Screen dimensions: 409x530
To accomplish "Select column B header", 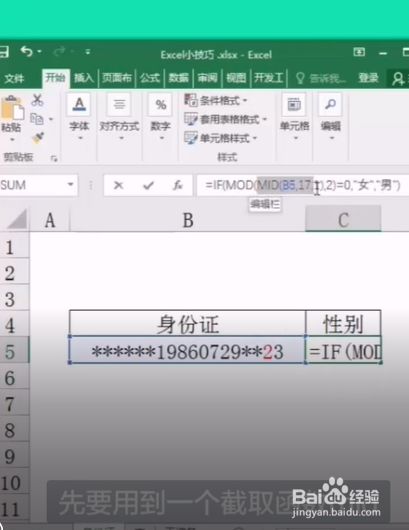I will pos(188,220).
